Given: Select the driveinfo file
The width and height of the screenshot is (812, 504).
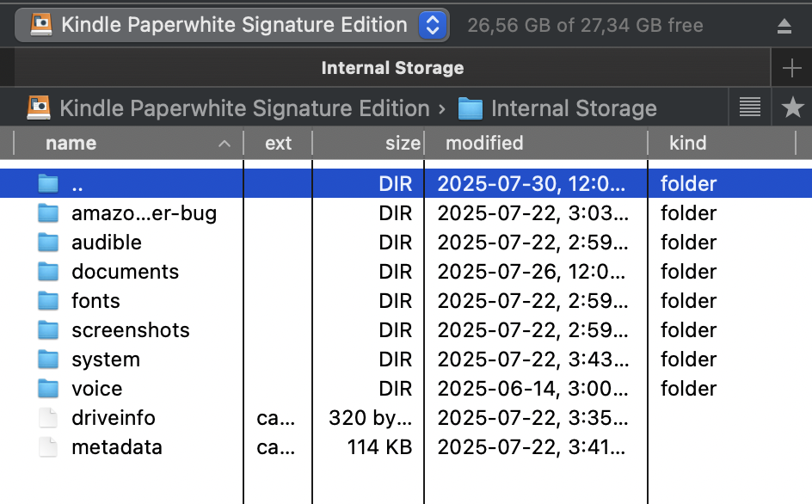Looking at the screenshot, I should click(114, 418).
